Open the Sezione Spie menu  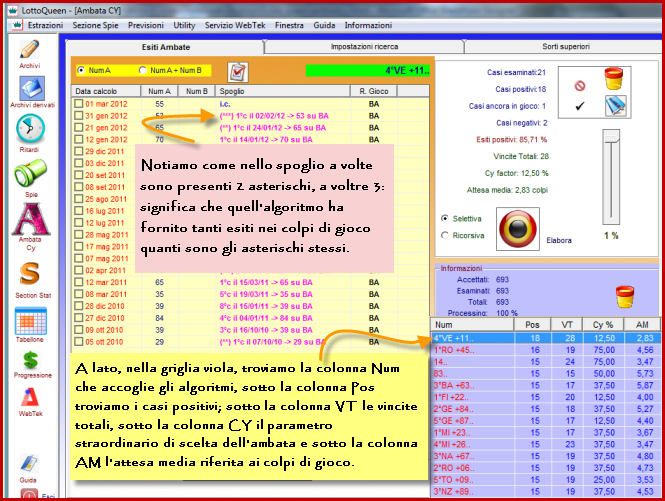[x=95, y=25]
